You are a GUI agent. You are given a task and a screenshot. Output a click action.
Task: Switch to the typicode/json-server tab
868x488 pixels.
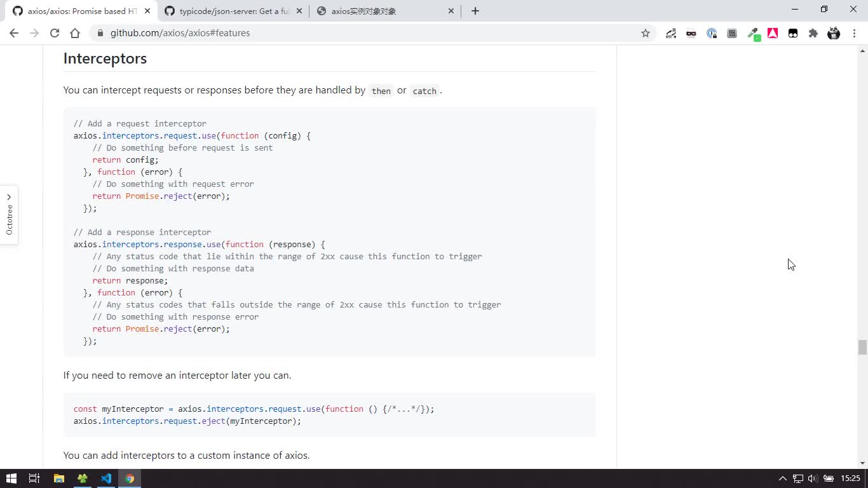(234, 11)
